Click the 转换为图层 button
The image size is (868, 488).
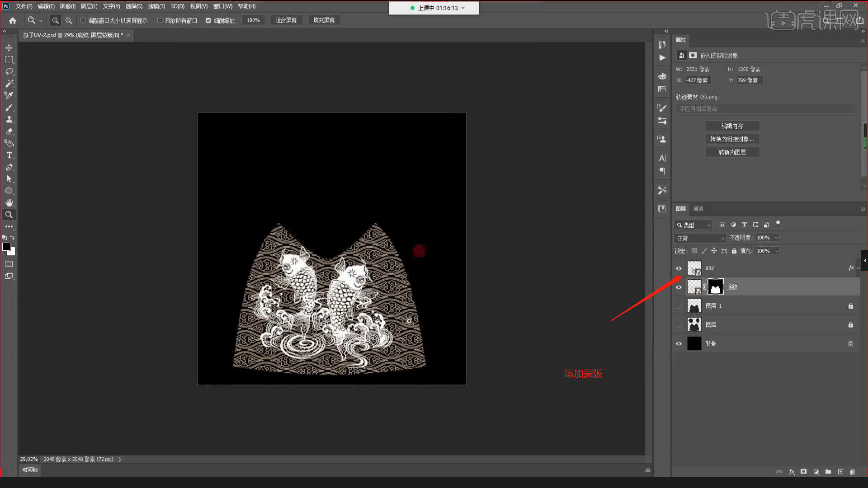tap(732, 152)
